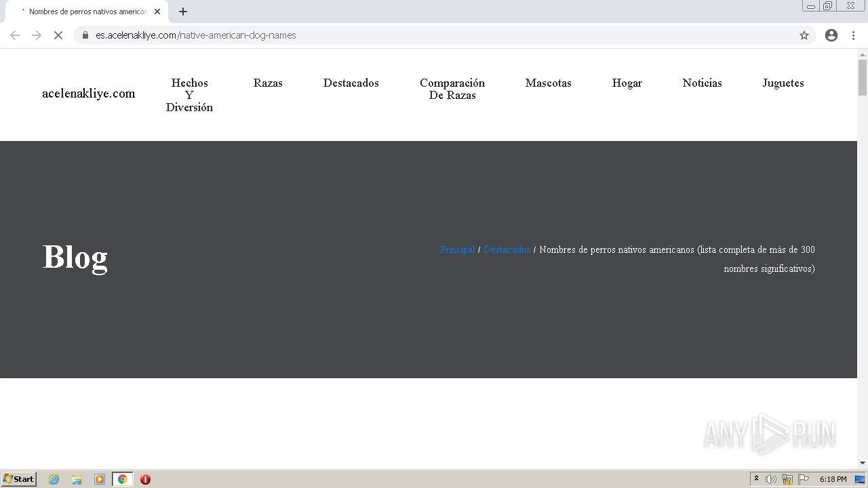The width and height of the screenshot is (868, 488).
Task: Stop page loading with the X button
Action: click(x=58, y=35)
